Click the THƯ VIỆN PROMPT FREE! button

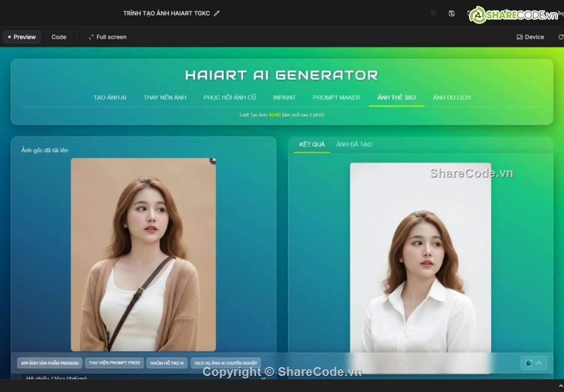tap(114, 363)
